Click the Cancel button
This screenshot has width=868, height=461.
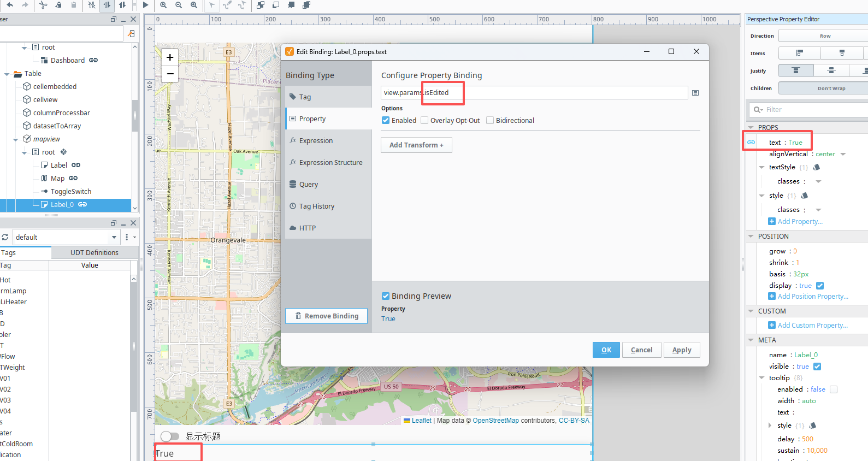641,350
